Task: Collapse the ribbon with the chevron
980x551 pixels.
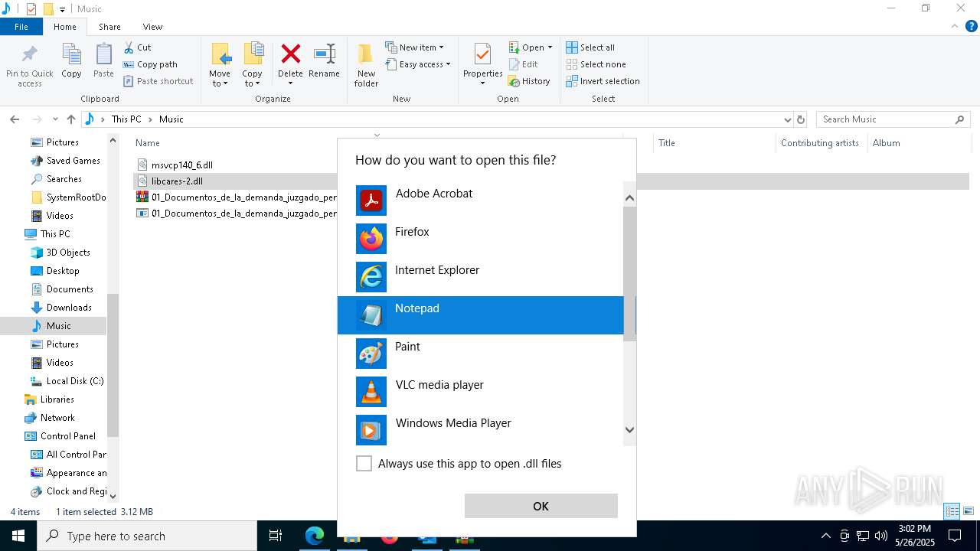Action: (954, 27)
